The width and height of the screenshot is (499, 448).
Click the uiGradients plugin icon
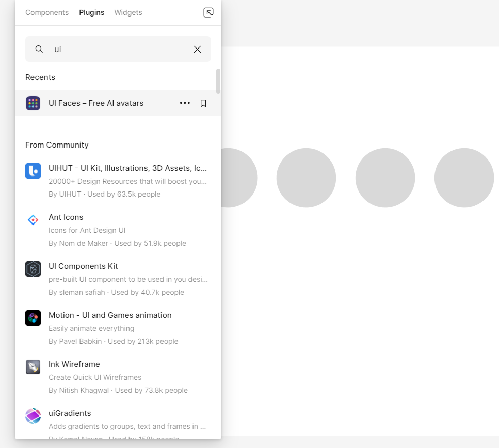[33, 416]
